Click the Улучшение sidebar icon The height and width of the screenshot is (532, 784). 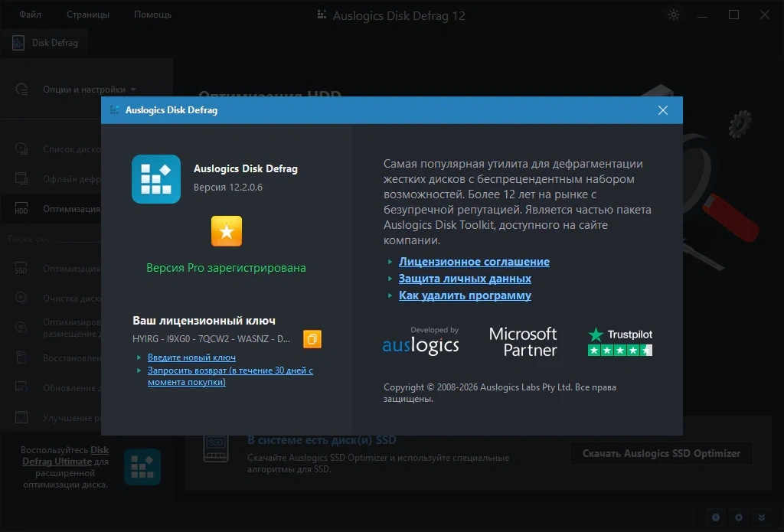[21, 417]
